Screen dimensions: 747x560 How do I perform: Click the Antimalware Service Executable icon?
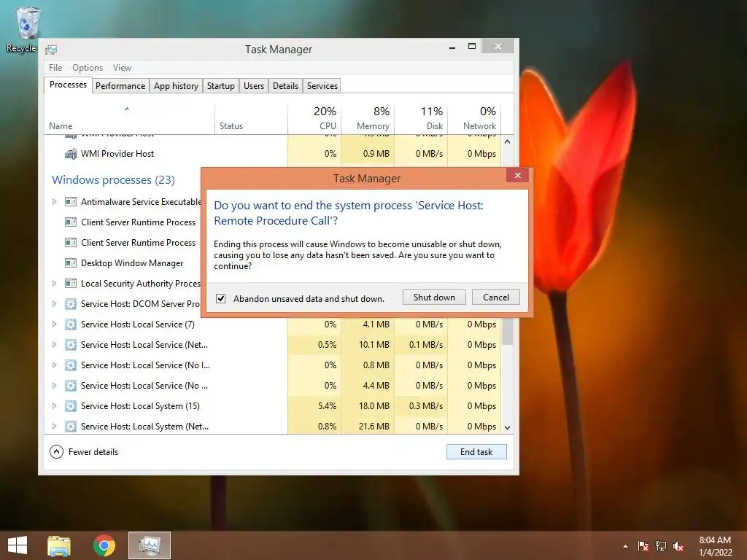point(71,202)
